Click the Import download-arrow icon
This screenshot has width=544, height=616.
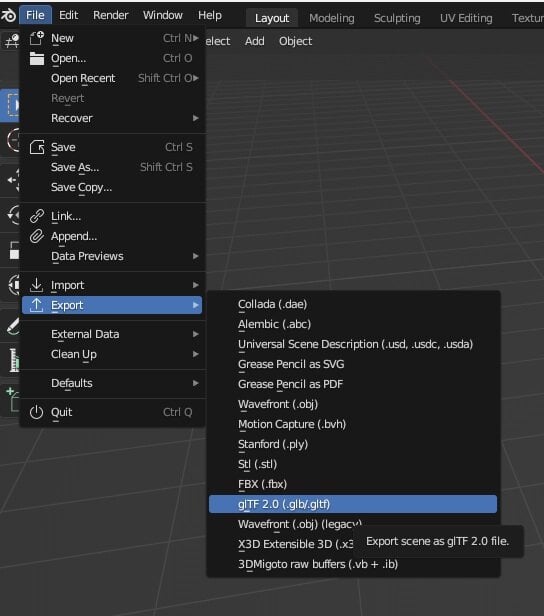click(37, 285)
